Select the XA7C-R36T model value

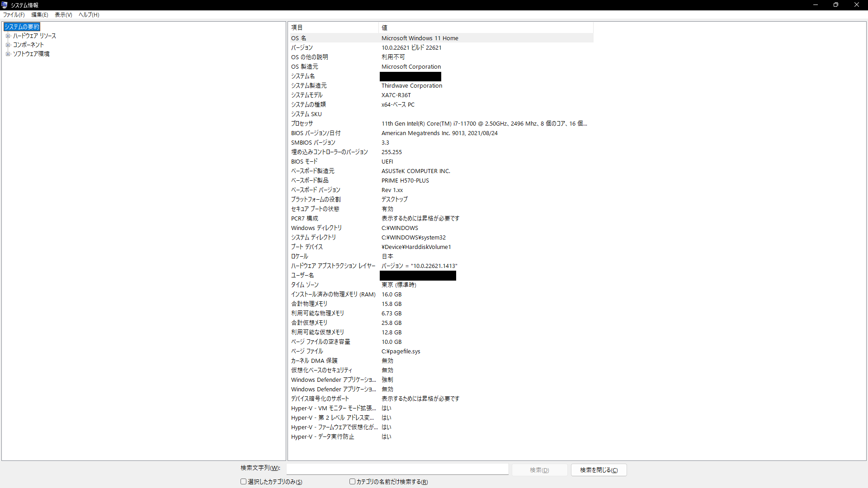coord(396,95)
